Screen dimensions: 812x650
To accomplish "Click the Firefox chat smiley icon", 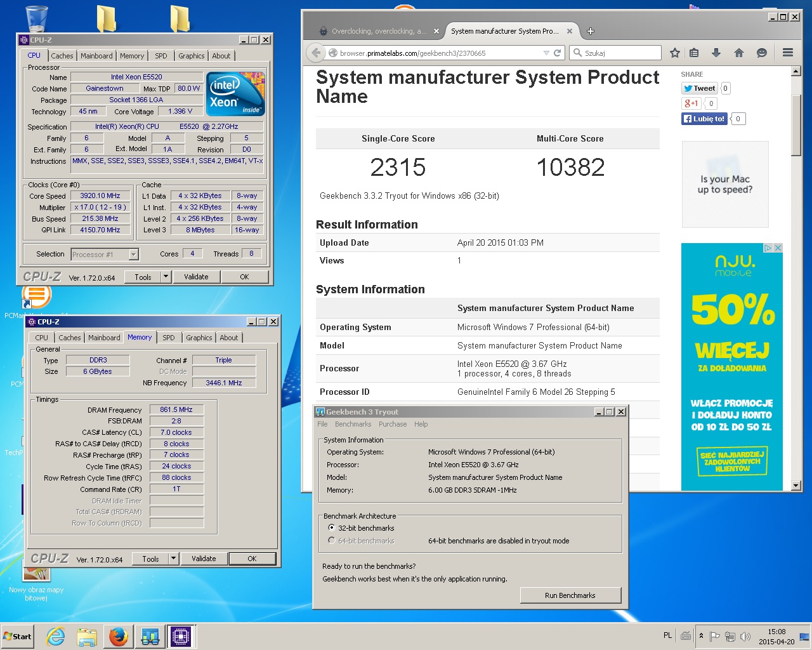I will (762, 53).
